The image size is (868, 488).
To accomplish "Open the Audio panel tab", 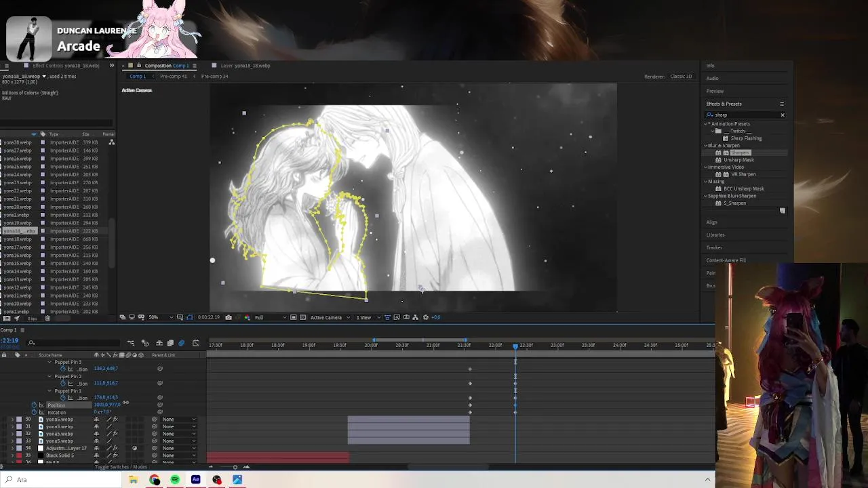I will coord(712,78).
